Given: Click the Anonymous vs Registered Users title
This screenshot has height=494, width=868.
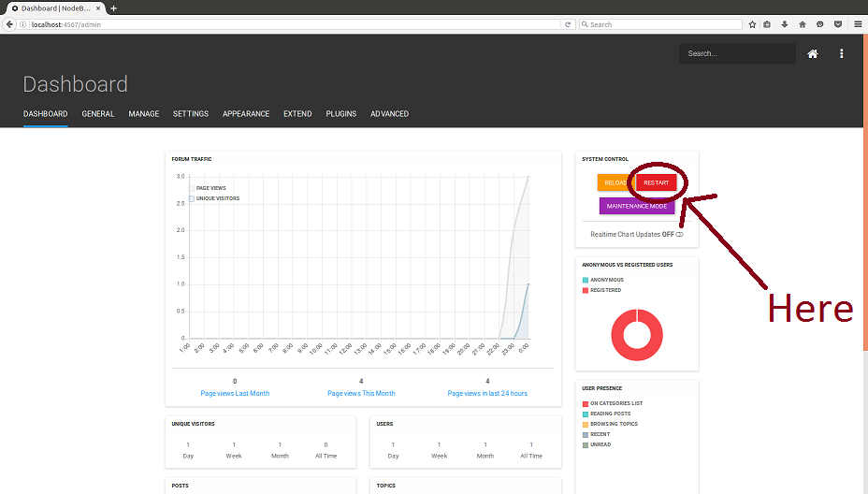Looking at the screenshot, I should tap(628, 265).
